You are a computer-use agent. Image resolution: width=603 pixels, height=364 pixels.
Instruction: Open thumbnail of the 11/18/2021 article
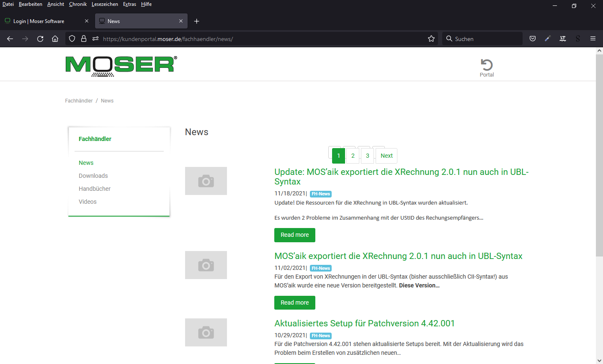206,181
